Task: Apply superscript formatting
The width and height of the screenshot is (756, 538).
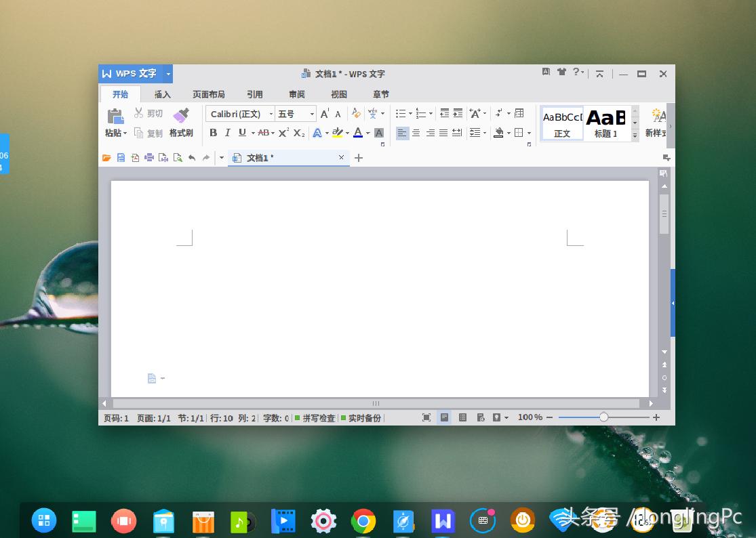Action: coord(282,133)
